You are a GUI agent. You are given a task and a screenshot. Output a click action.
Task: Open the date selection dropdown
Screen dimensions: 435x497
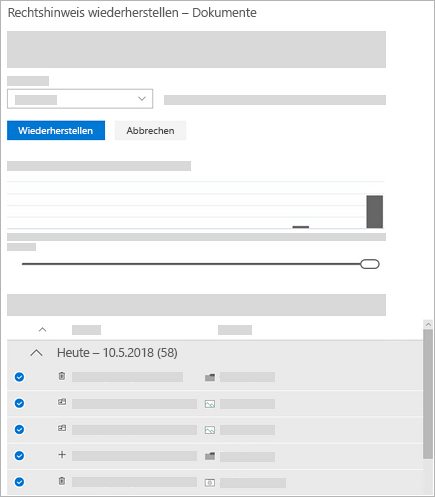point(80,99)
